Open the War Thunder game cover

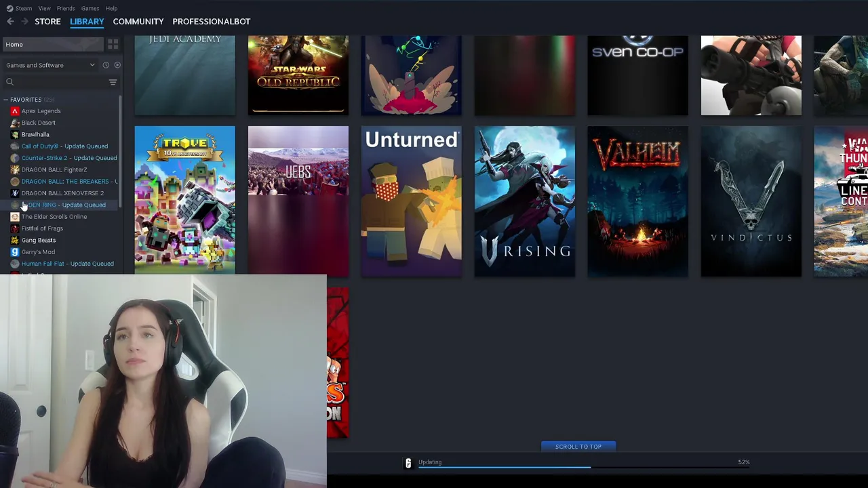coord(841,201)
